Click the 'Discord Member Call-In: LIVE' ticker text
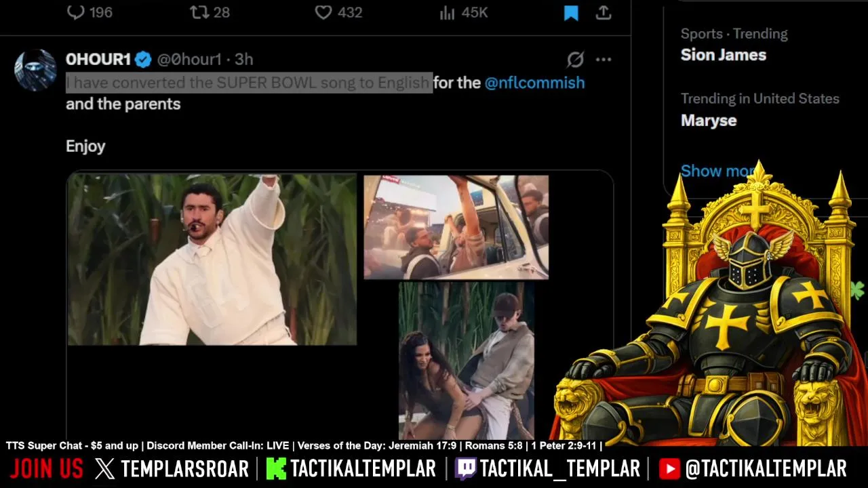Screen dimensions: 868x488 pos(218,445)
